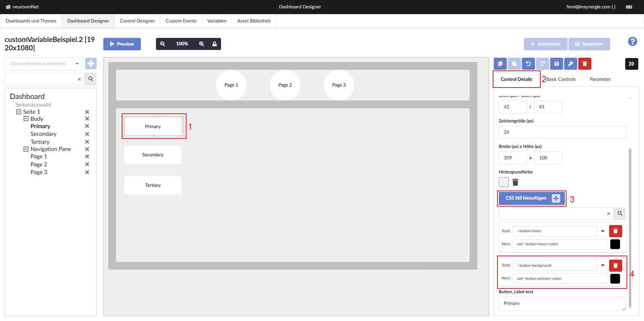Click the floppy disk icon in properties toolbar
The image size is (644, 321).
click(556, 64)
